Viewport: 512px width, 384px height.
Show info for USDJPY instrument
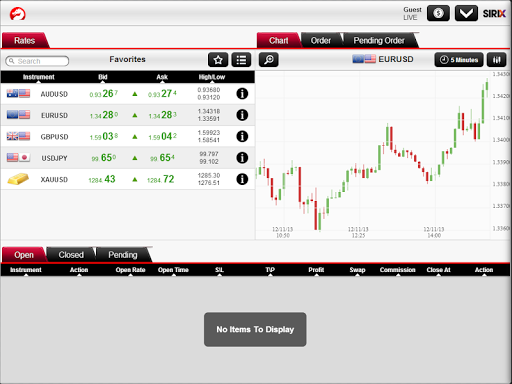tap(242, 158)
